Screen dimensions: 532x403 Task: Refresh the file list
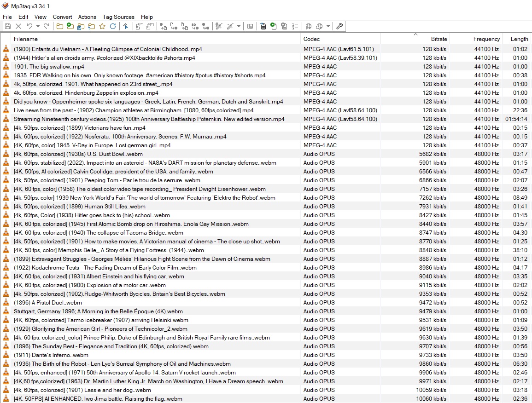(113, 26)
